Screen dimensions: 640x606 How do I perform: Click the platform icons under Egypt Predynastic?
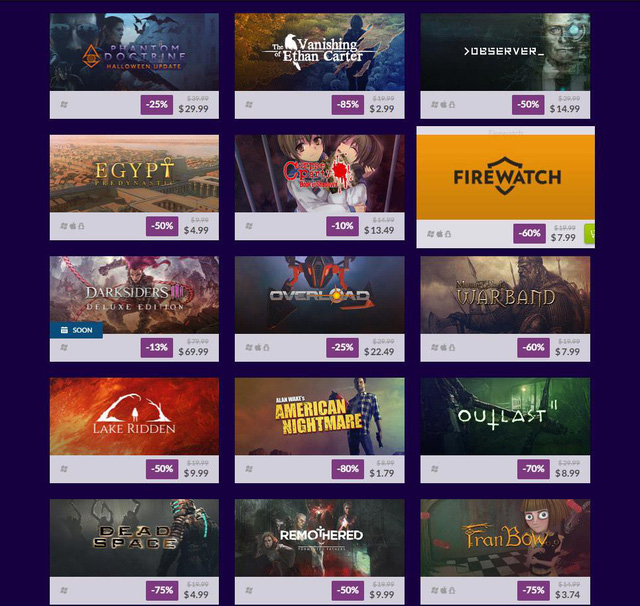(x=72, y=226)
